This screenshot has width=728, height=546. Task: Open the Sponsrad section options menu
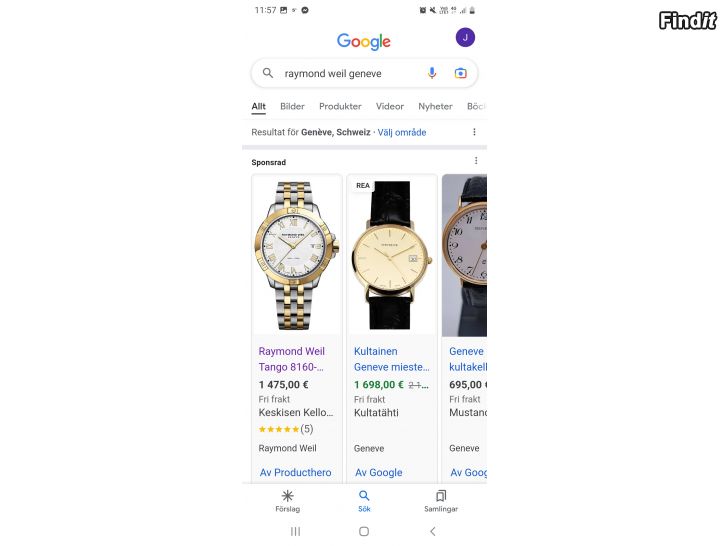coord(476,161)
